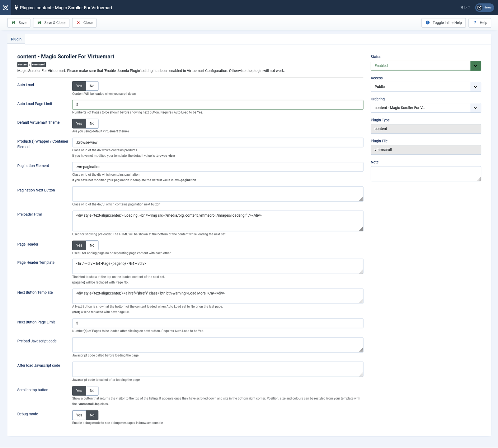Focus the Next Button Page Limit field

218,323
